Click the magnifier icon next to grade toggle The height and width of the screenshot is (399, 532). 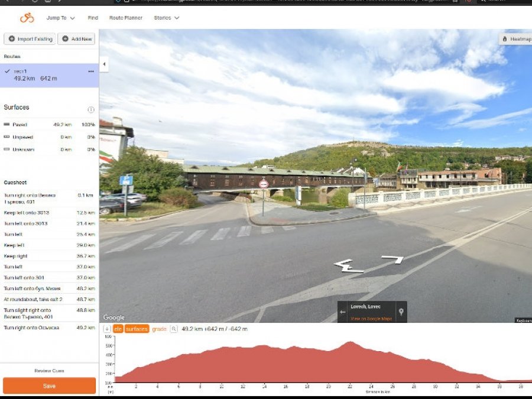[173, 329]
